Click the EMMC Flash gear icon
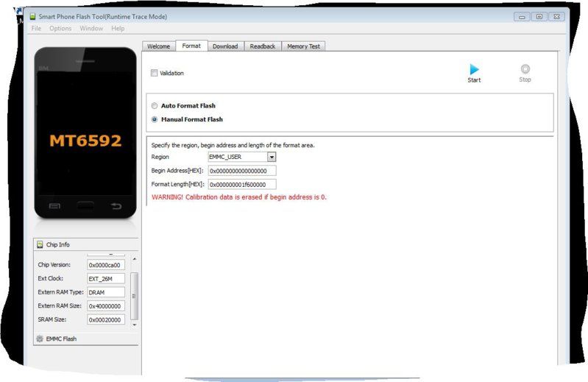Image resolution: width=588 pixels, height=382 pixels. pyautogui.click(x=40, y=339)
